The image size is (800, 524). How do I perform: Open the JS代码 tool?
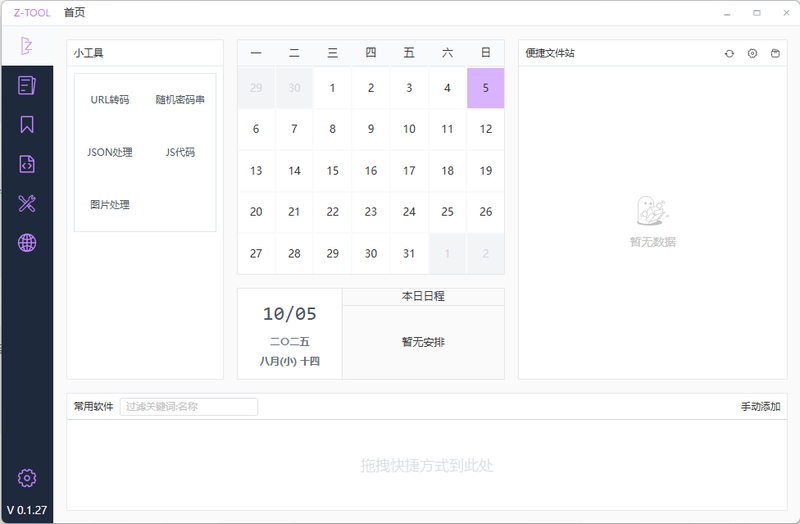(x=180, y=153)
